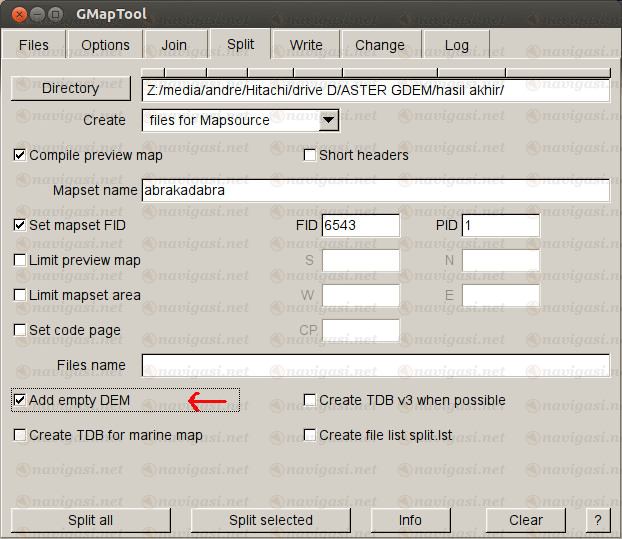Open the Log tab
The height and width of the screenshot is (539, 622).
[456, 45]
